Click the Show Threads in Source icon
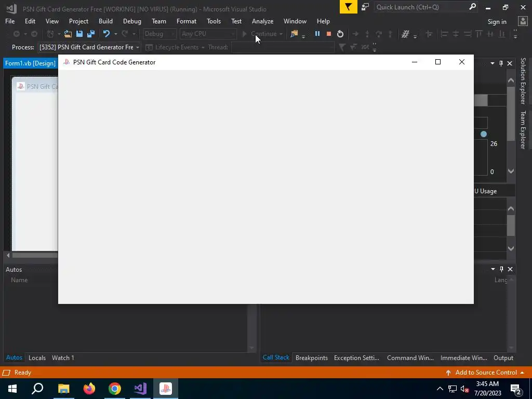Screen dimensions: 532x399 click(405, 34)
